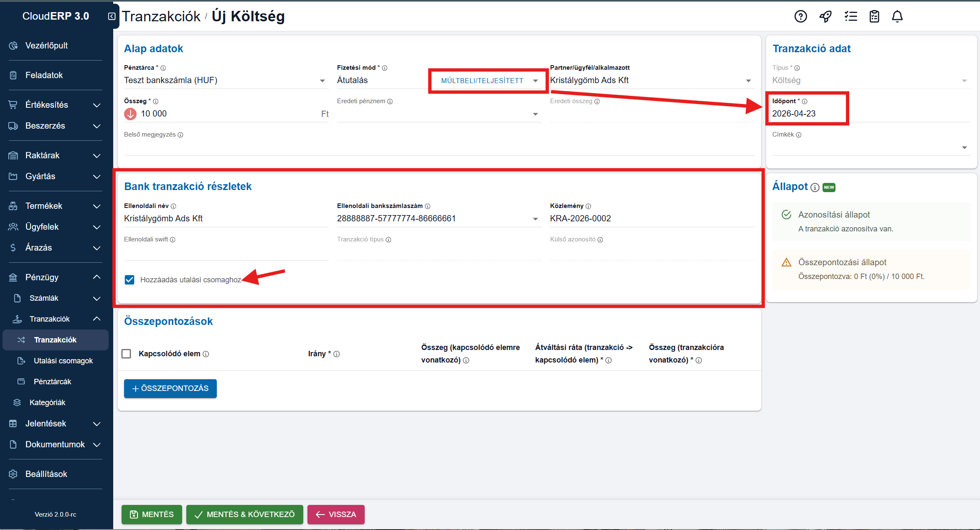Screen dimensions: 980x530
Task: Open Pénztárcák in the sidebar
Action: click(52, 382)
